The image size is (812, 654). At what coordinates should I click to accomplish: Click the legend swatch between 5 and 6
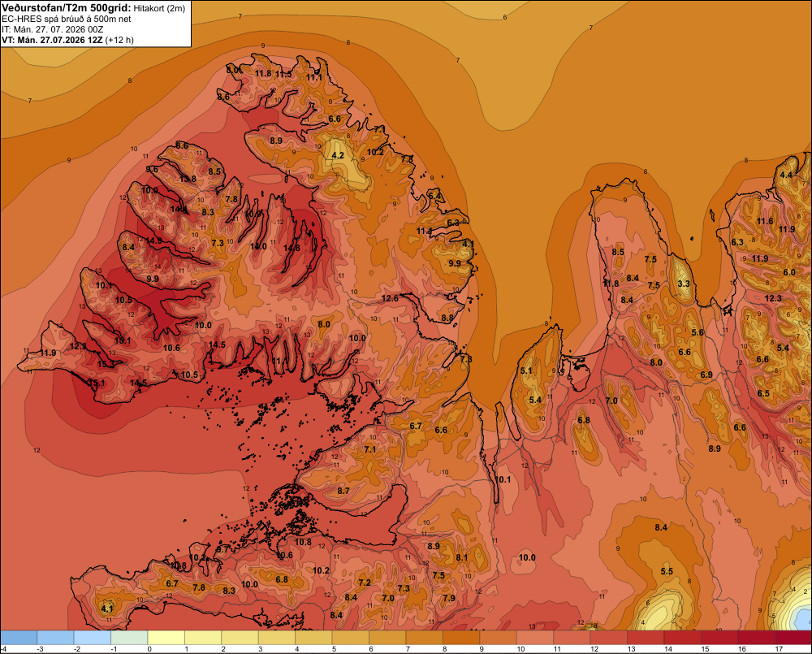click(x=351, y=638)
